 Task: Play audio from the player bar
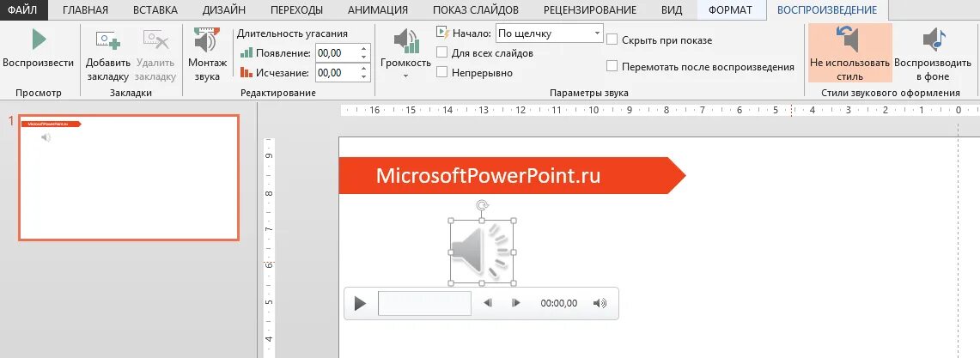360,304
